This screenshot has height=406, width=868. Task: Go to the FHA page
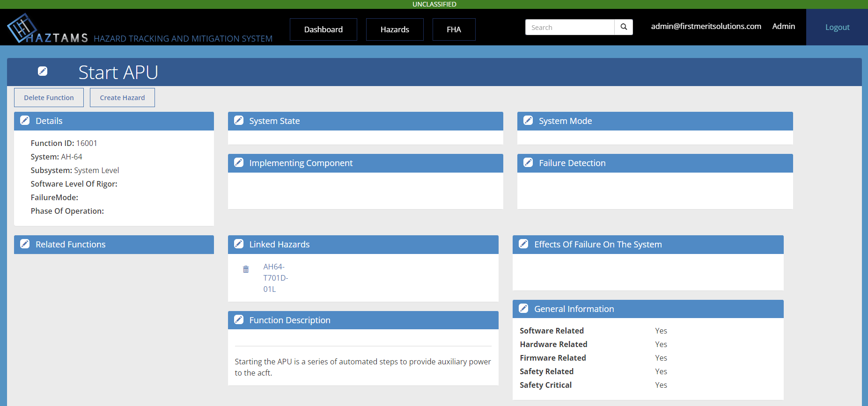[x=454, y=29]
